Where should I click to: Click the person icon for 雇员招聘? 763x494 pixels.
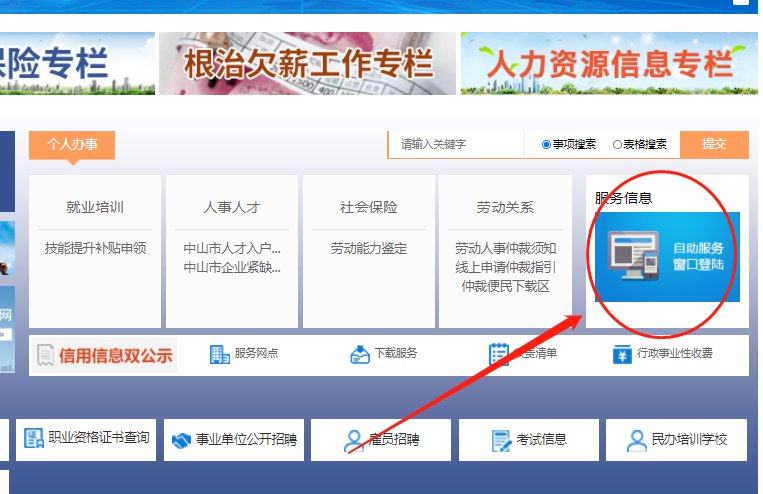pyautogui.click(x=353, y=441)
